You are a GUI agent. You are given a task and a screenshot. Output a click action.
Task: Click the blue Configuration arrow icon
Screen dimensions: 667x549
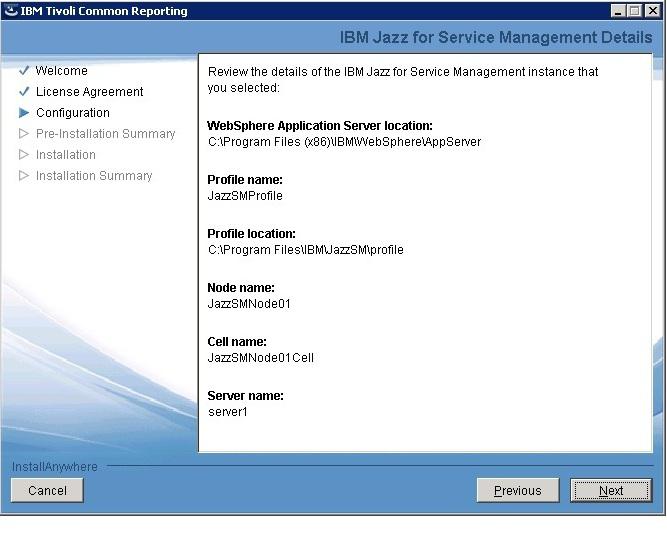24,113
